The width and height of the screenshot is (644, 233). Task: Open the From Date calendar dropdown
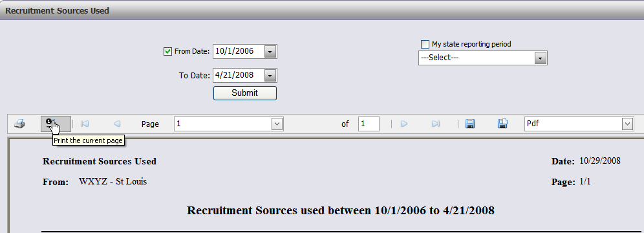[x=270, y=52]
